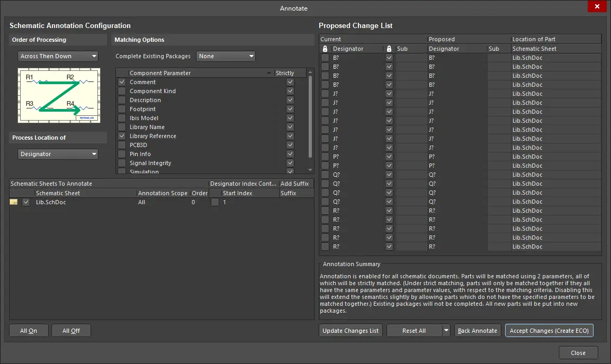This screenshot has width=611, height=364.
Task: Enable the Component Kind parameter checkbox
Action: [x=122, y=91]
